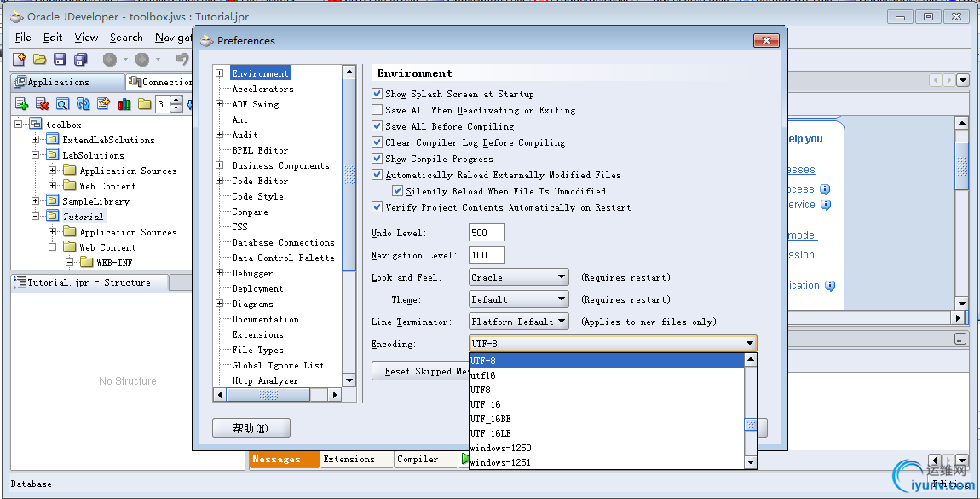Click the Forward navigation arrow icon

click(x=142, y=59)
